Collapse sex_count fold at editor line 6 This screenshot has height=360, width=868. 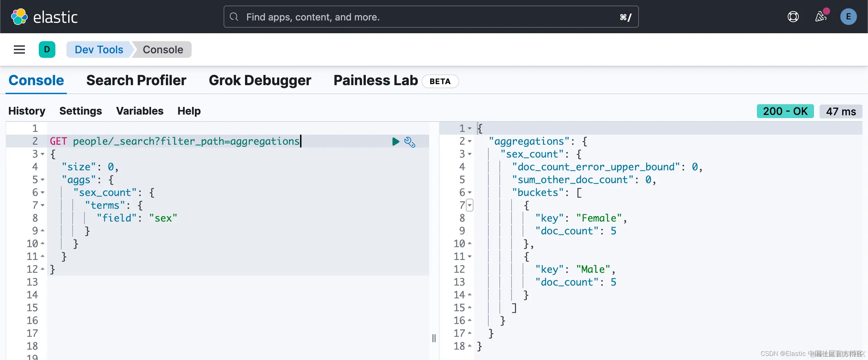[x=43, y=192]
